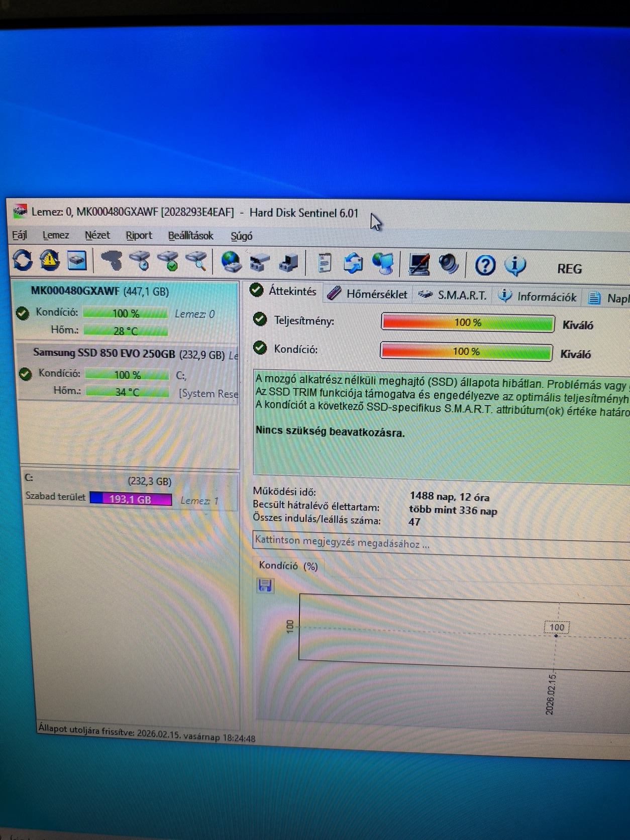Click the blue circular-arrows refresh icon
The height and width of the screenshot is (840, 630).
tap(23, 260)
